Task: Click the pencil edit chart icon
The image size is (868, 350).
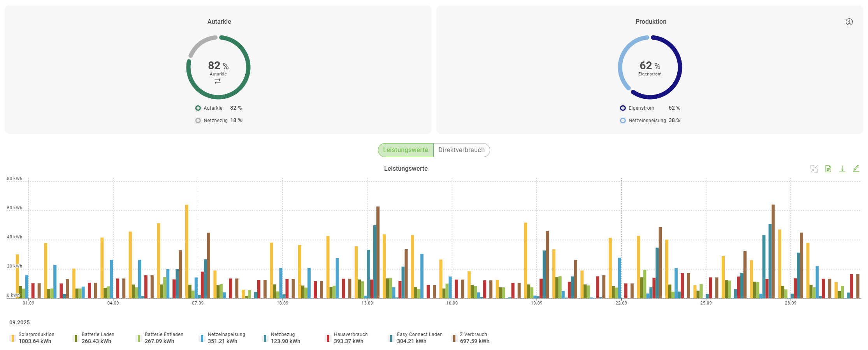Action: [856, 169]
